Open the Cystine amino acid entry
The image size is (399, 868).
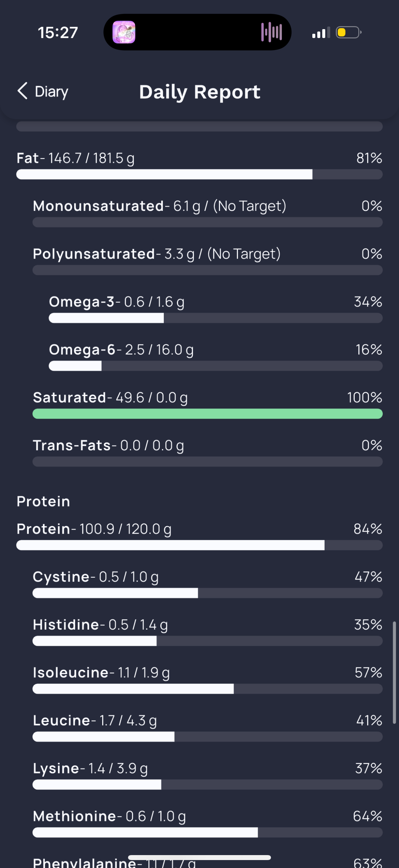click(x=207, y=584)
